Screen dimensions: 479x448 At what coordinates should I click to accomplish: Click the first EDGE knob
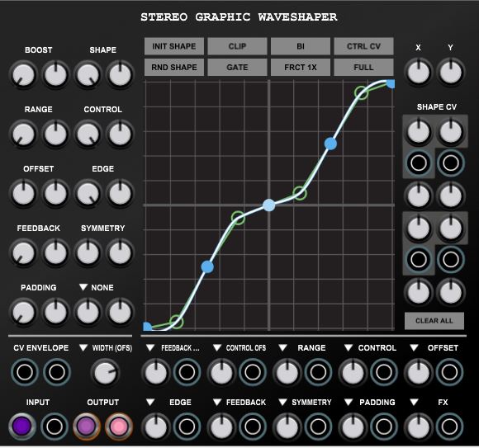coord(88,194)
